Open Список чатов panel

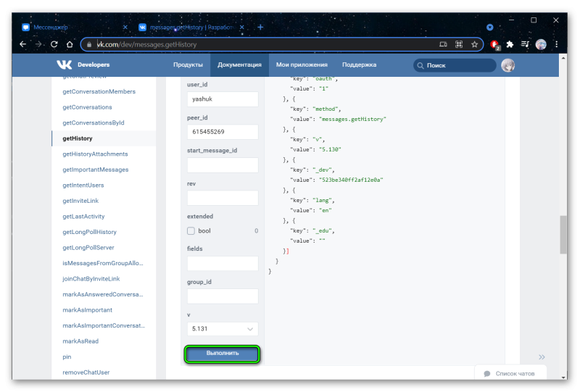pos(510,373)
